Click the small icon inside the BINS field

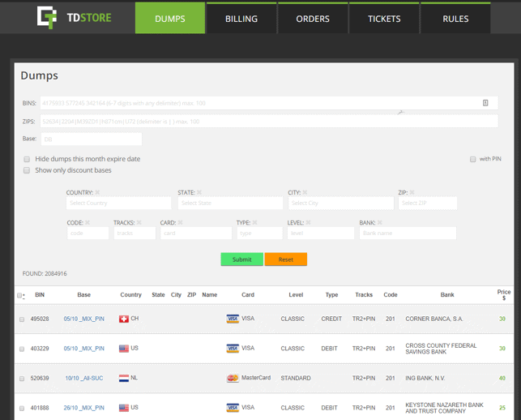pyautogui.click(x=485, y=103)
